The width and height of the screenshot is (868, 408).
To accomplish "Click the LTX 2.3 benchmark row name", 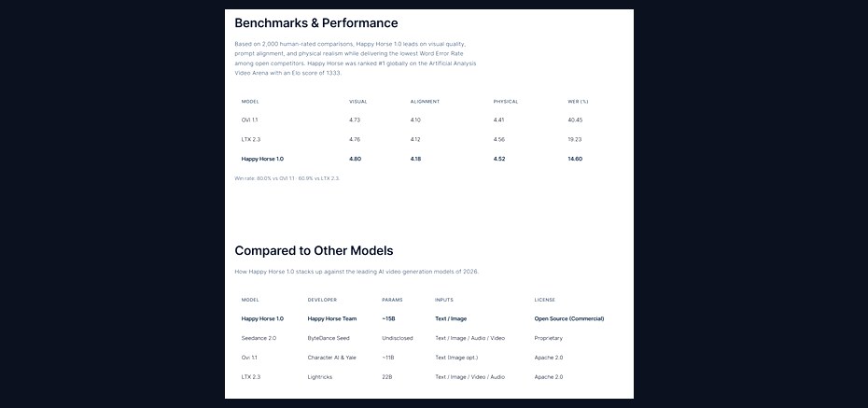I will pos(251,139).
